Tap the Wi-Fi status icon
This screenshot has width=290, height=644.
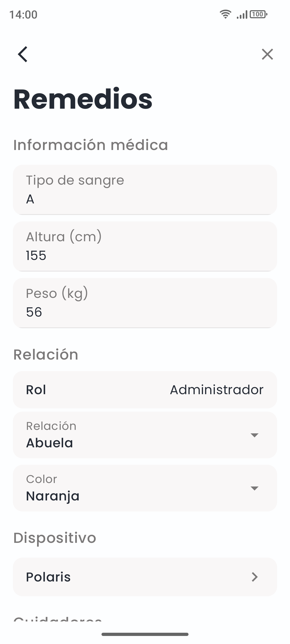[x=225, y=14]
